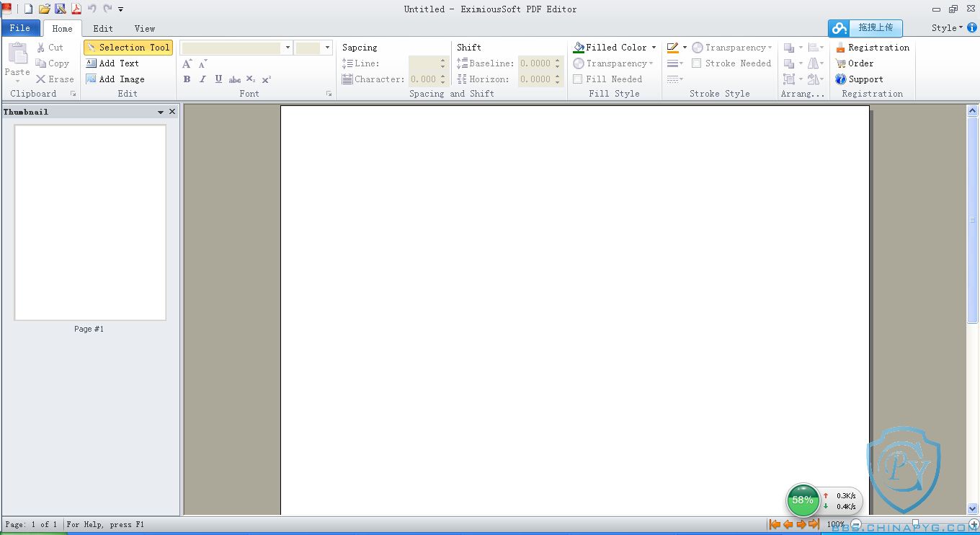Click the stroke color pencil icon
980x535 pixels.
673,48
